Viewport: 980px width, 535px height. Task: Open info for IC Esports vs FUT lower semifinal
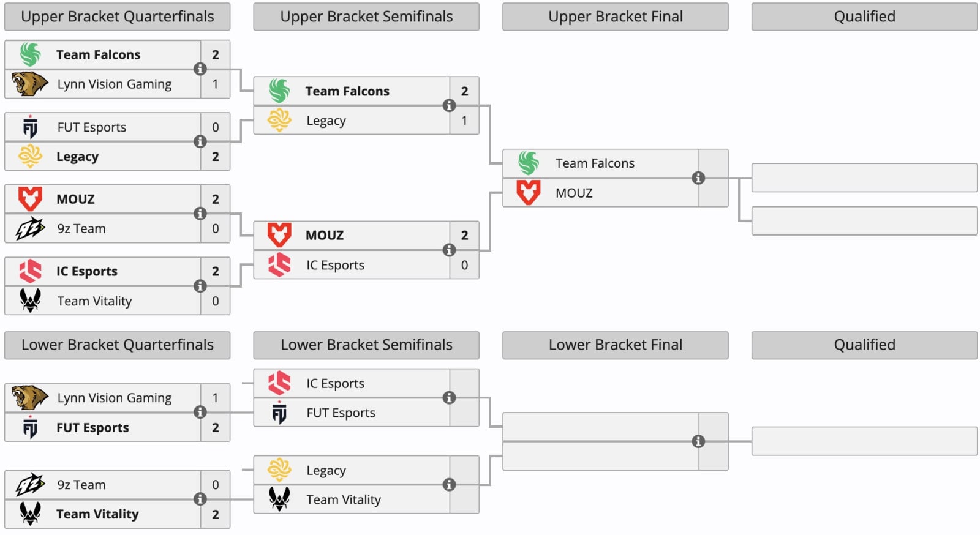449,398
